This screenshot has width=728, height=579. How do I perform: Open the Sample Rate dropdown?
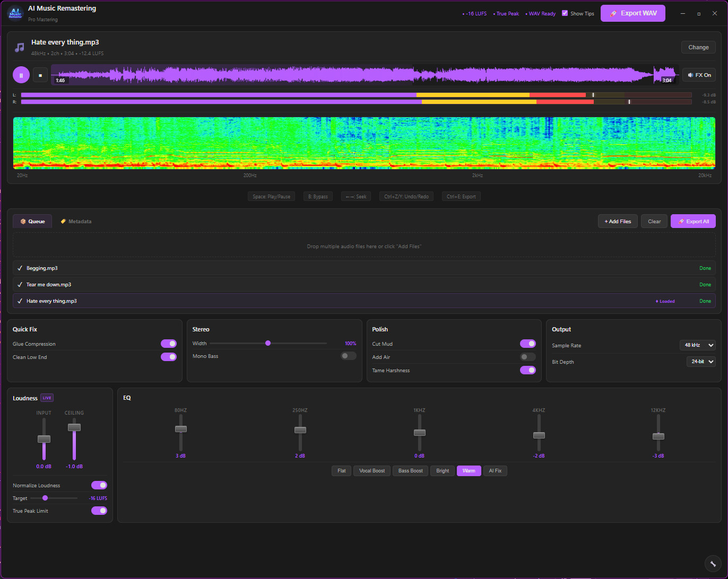(697, 345)
